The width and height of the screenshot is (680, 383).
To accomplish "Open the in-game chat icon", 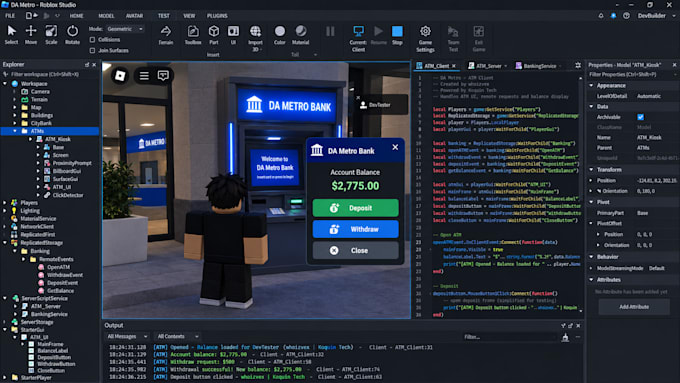I will [x=163, y=75].
